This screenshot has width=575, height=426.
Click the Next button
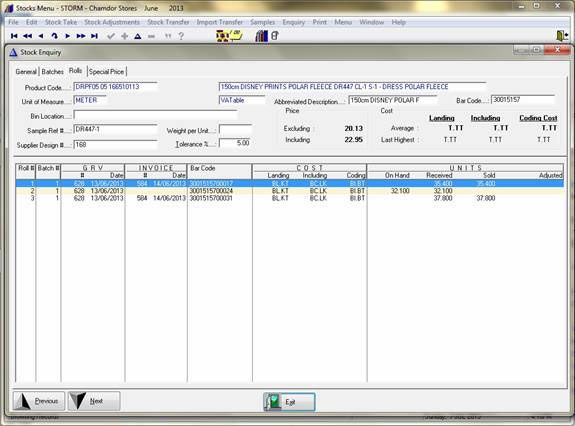(94, 401)
